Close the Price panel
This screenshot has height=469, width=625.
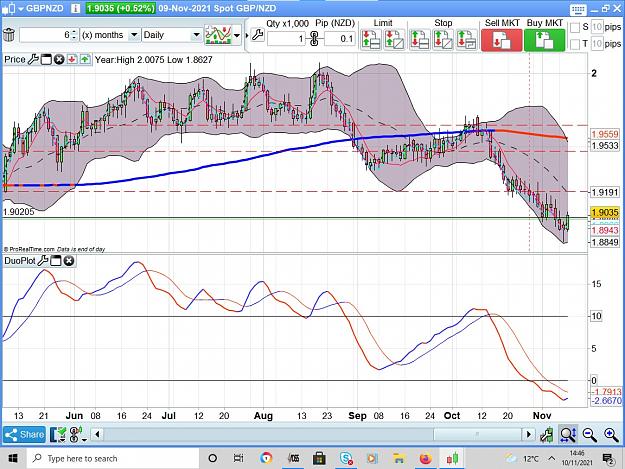coord(59,60)
